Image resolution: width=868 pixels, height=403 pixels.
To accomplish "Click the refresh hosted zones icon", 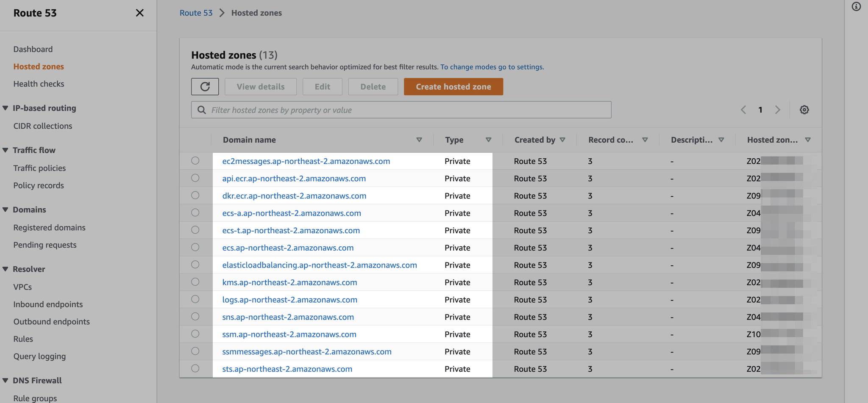I will click(205, 87).
